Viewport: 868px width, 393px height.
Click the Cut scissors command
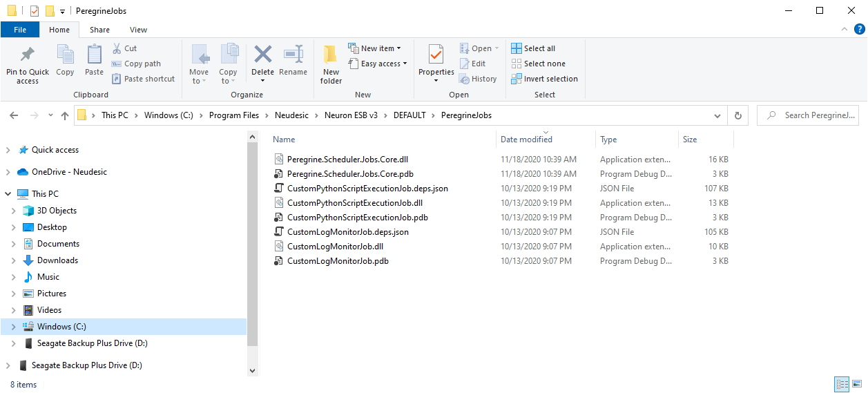tap(124, 48)
